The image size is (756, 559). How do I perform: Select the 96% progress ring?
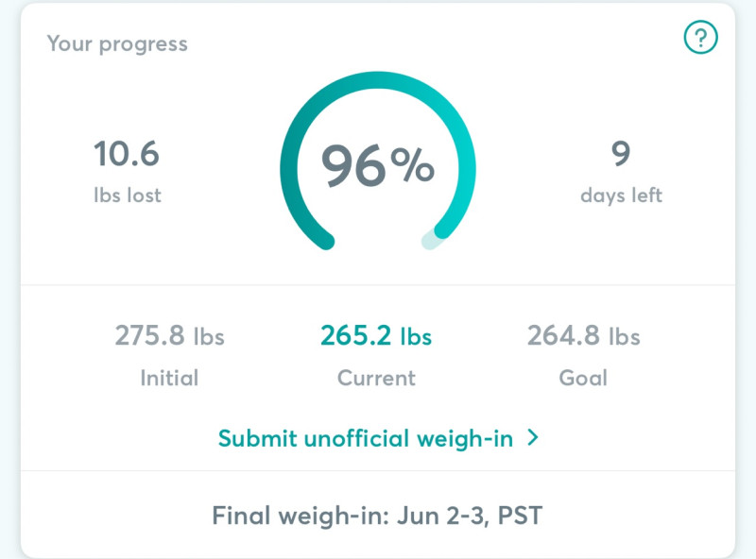[378, 161]
